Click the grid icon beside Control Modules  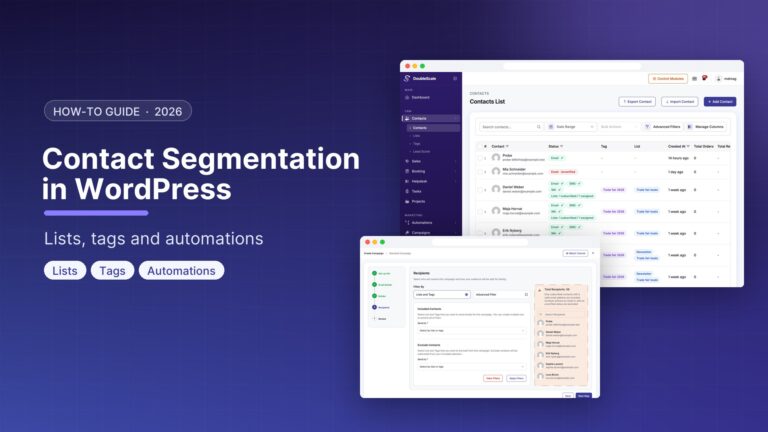coord(695,78)
